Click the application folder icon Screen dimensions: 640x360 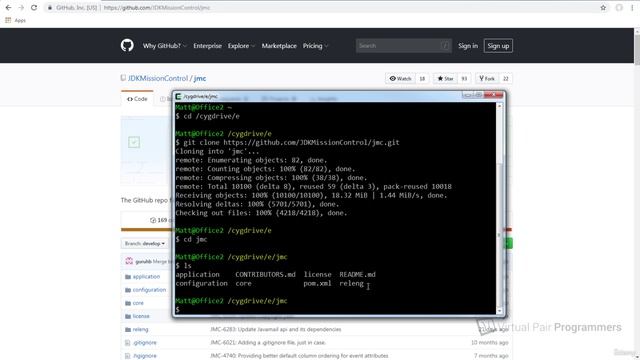(x=128, y=277)
